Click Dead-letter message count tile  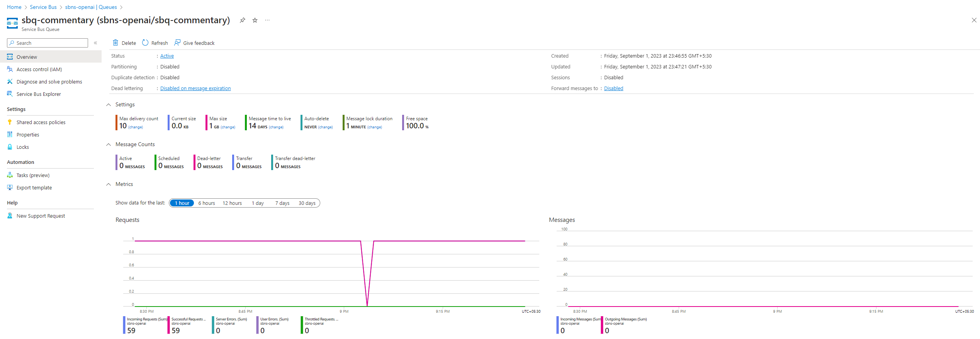coord(209,162)
